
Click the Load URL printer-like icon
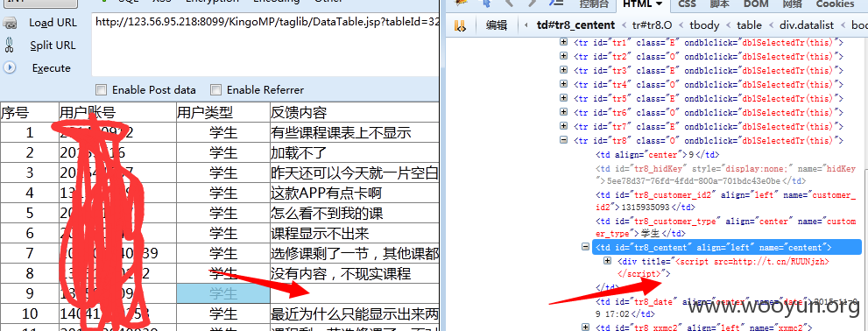(10, 24)
